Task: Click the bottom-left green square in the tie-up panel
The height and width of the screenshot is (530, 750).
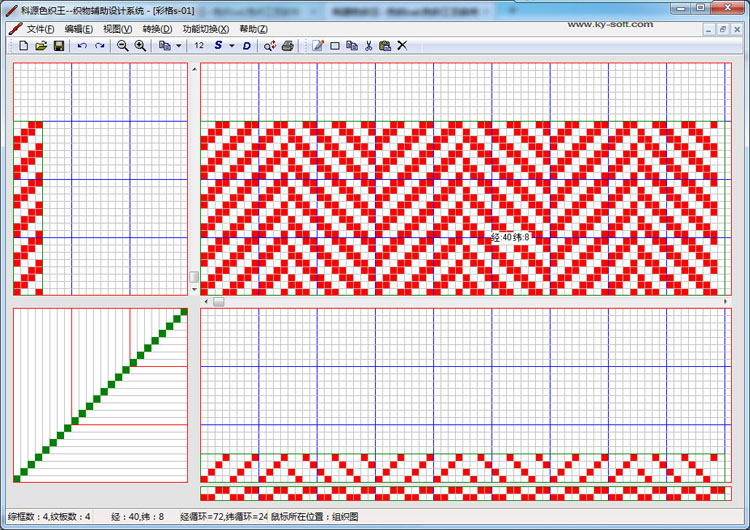Action: 17,478
